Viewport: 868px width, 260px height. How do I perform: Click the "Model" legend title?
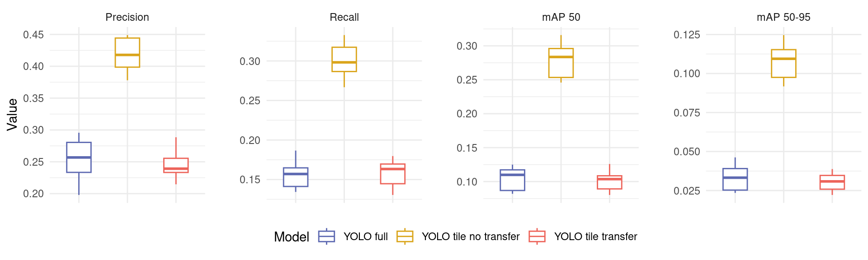point(292,237)
